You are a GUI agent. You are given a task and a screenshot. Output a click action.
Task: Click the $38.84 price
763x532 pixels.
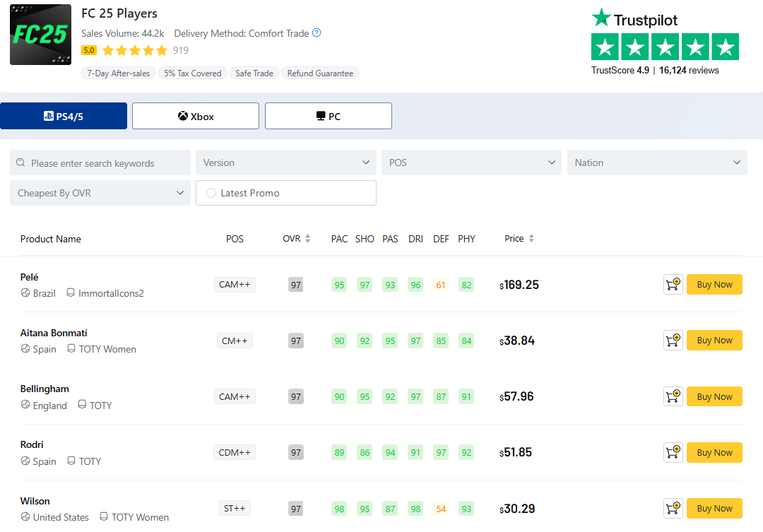tap(516, 341)
